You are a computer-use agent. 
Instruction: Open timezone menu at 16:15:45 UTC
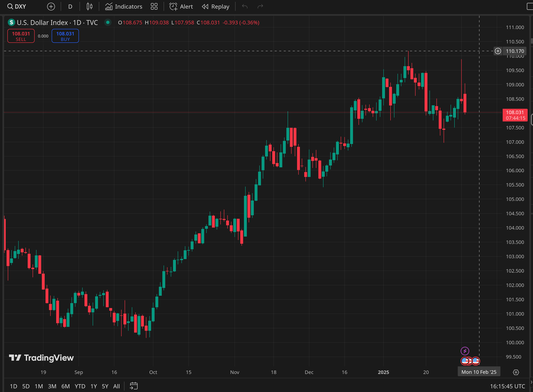tap(507, 386)
